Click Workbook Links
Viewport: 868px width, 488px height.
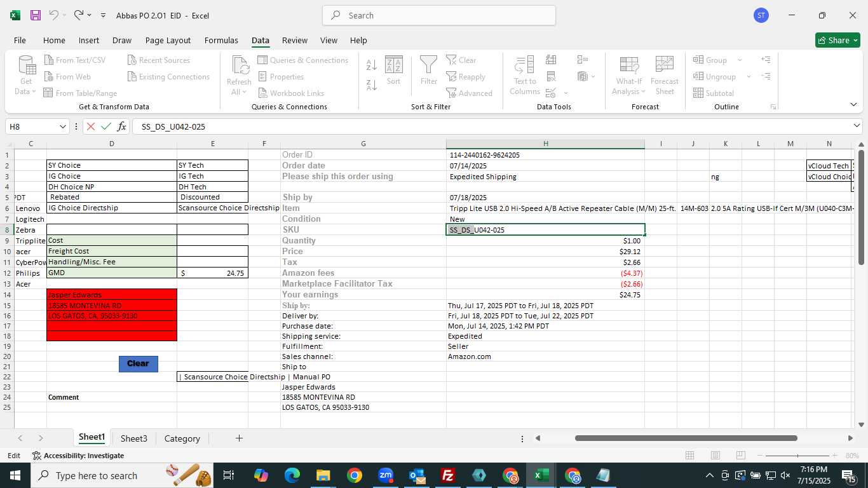(291, 93)
